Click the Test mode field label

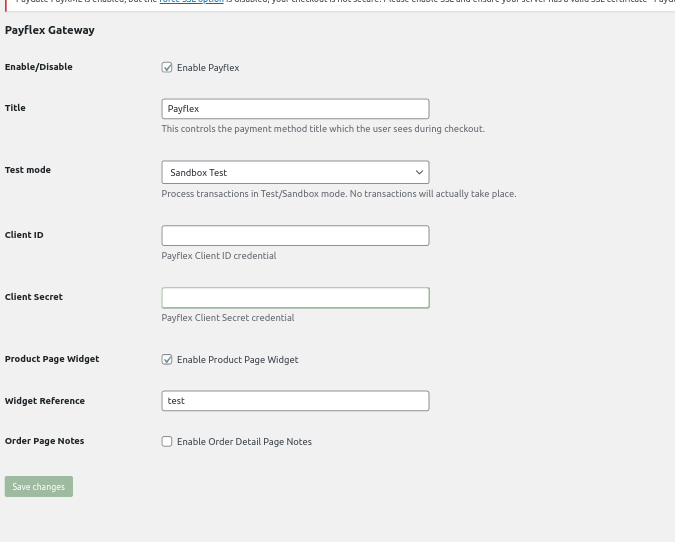[x=28, y=170]
